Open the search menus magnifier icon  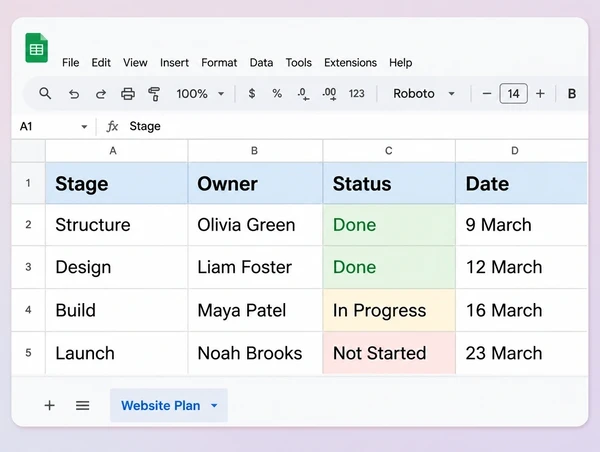(x=45, y=93)
